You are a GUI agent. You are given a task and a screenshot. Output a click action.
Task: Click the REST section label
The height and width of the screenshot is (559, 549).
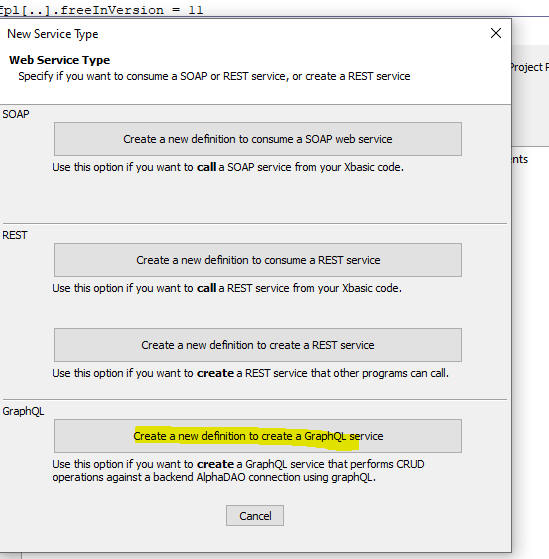15,235
